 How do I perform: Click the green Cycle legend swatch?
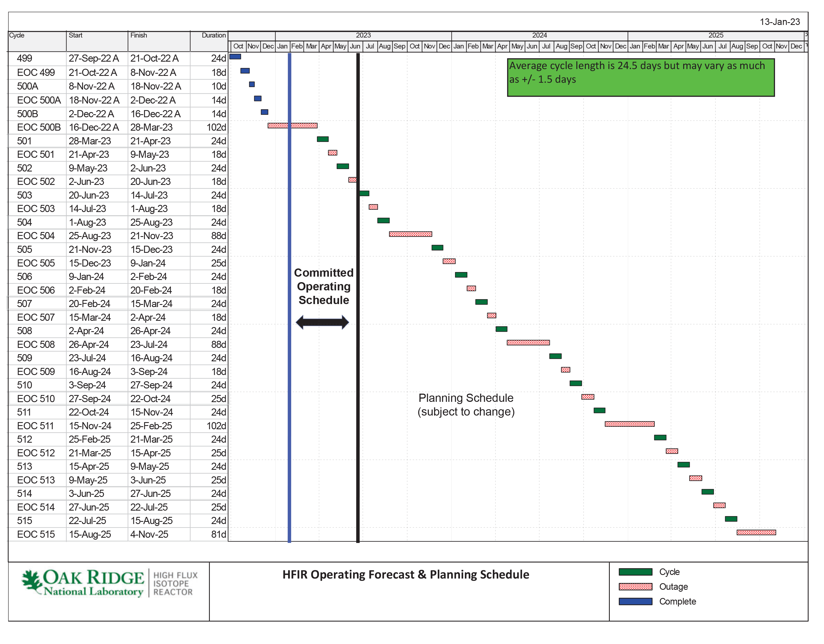click(635, 572)
